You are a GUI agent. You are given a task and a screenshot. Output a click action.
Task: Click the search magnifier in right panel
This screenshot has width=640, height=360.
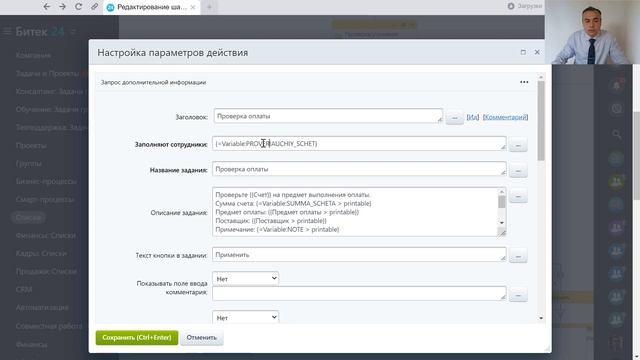coord(617,134)
